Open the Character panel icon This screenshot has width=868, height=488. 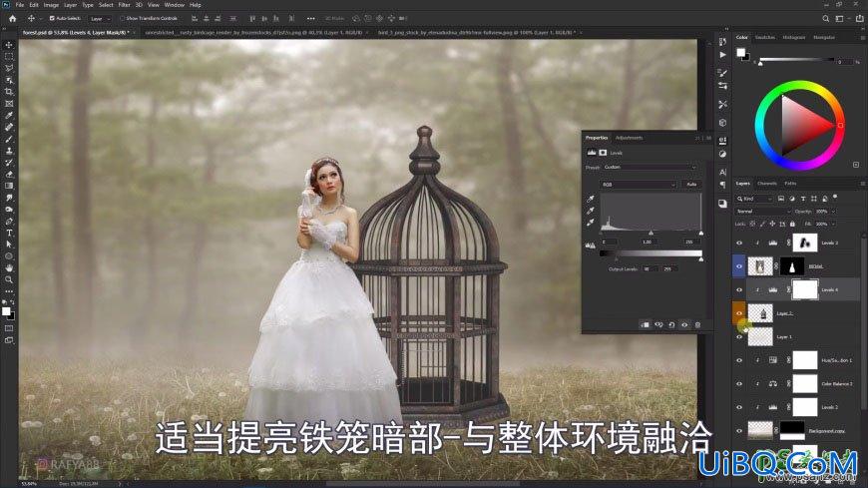coord(722,173)
